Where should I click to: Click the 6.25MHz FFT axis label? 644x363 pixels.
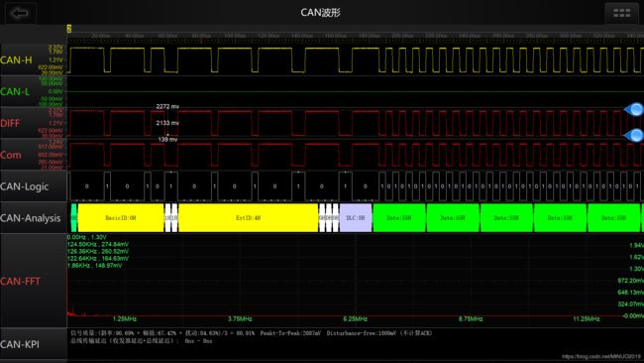(356, 319)
